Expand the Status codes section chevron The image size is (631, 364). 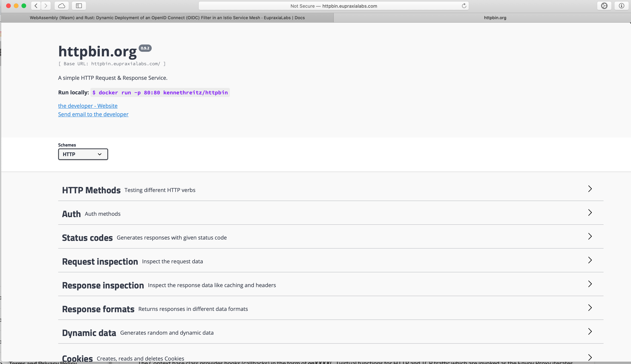(590, 236)
